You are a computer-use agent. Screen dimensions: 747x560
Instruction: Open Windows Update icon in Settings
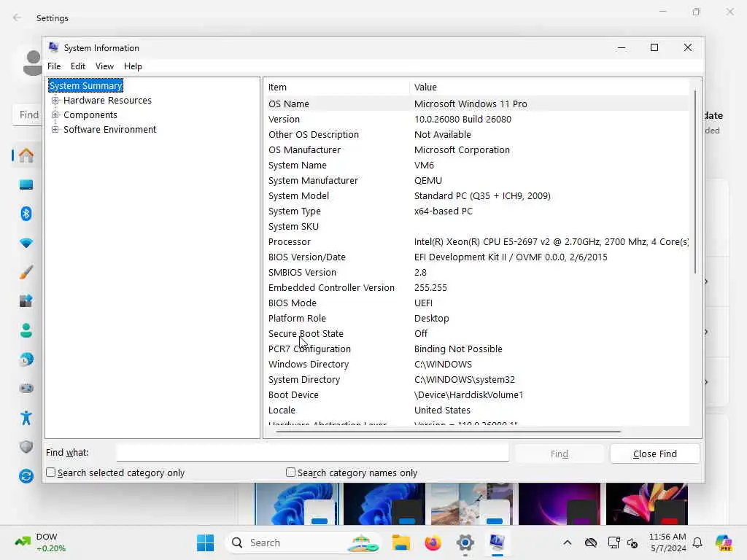coord(26,475)
